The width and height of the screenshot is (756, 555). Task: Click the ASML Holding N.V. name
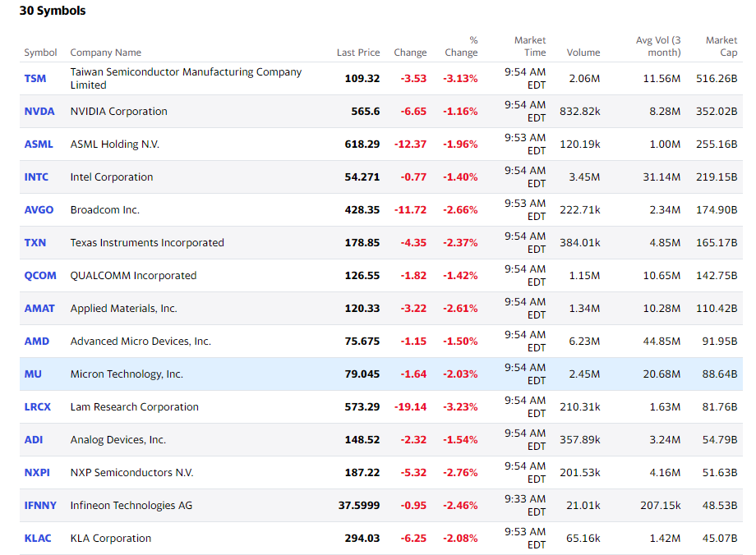tap(115, 144)
